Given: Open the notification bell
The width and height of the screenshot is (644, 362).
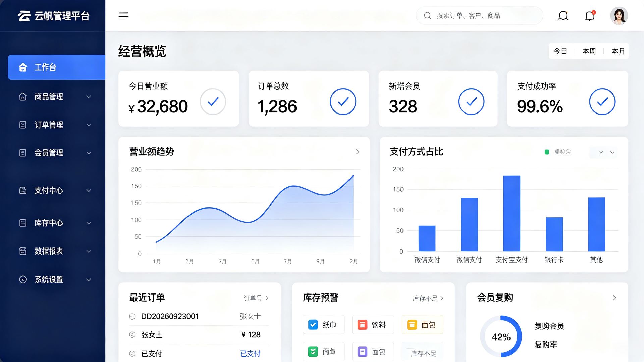Looking at the screenshot, I should [590, 16].
